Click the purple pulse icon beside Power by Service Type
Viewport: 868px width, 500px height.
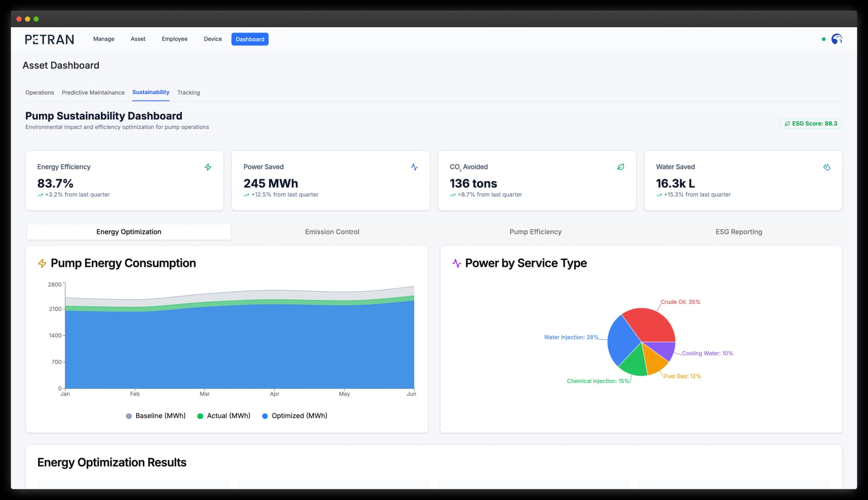pyautogui.click(x=457, y=263)
